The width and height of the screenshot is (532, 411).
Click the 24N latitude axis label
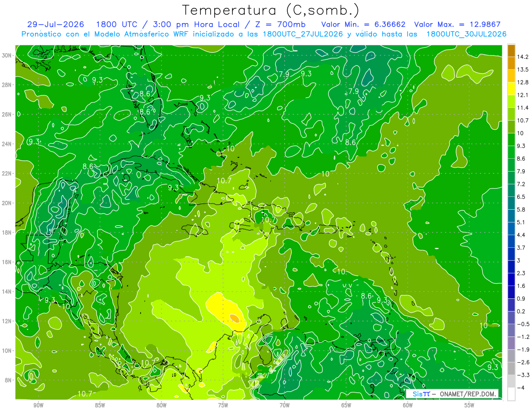tap(7, 144)
